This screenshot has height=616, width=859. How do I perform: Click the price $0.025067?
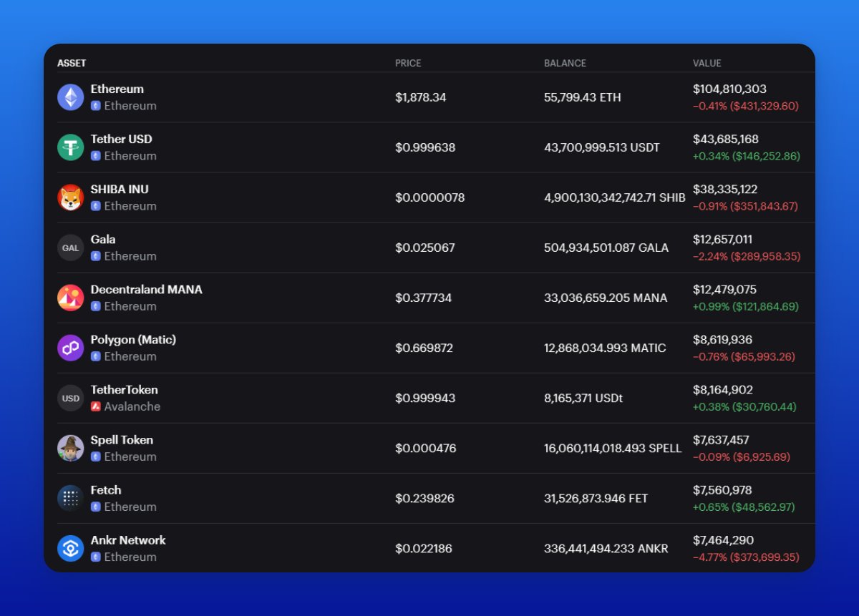tap(425, 248)
